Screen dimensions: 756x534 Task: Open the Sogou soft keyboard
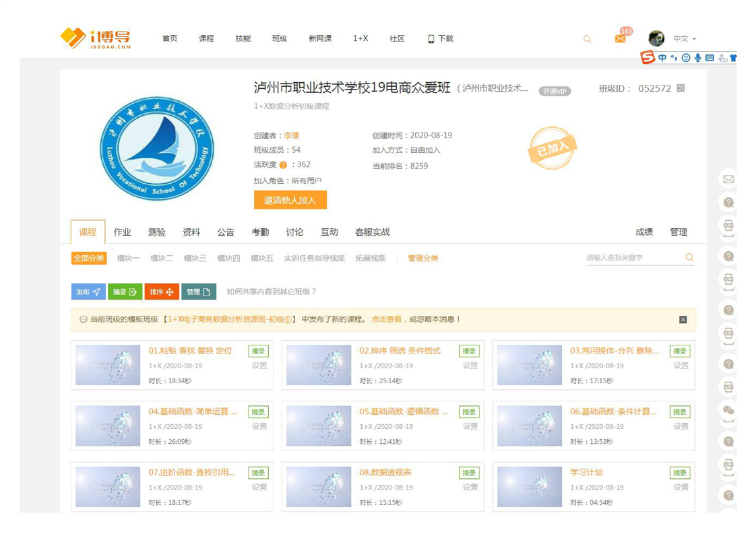[710, 58]
